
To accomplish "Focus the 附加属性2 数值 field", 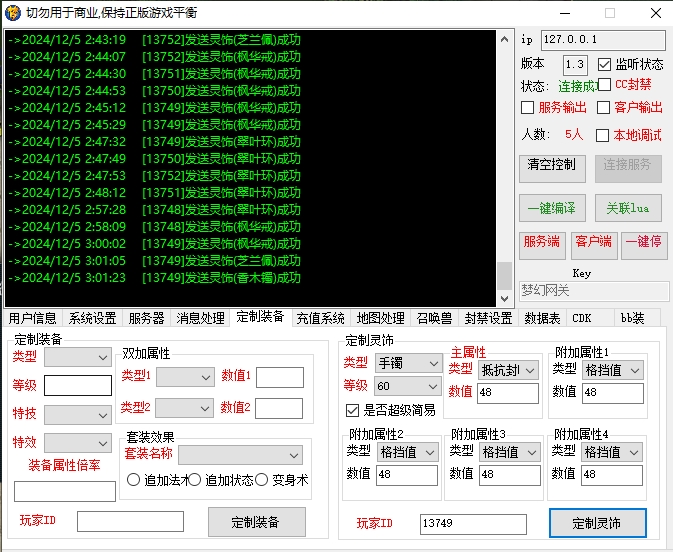I will point(407,476).
